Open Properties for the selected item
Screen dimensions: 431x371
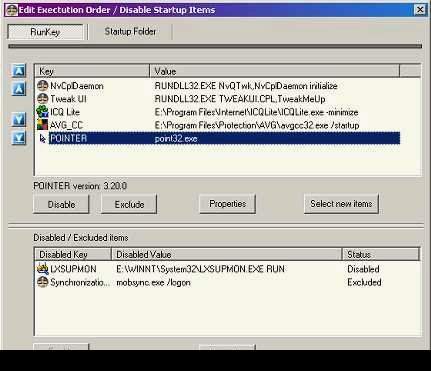[228, 204]
